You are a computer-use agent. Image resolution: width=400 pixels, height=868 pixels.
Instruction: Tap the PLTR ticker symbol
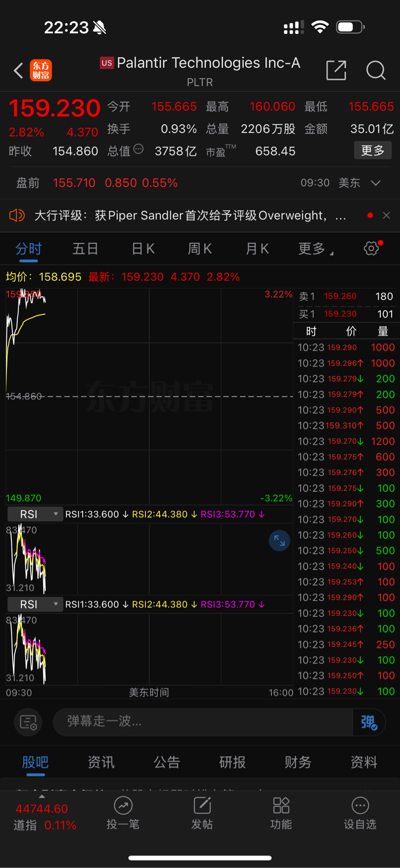(200, 82)
